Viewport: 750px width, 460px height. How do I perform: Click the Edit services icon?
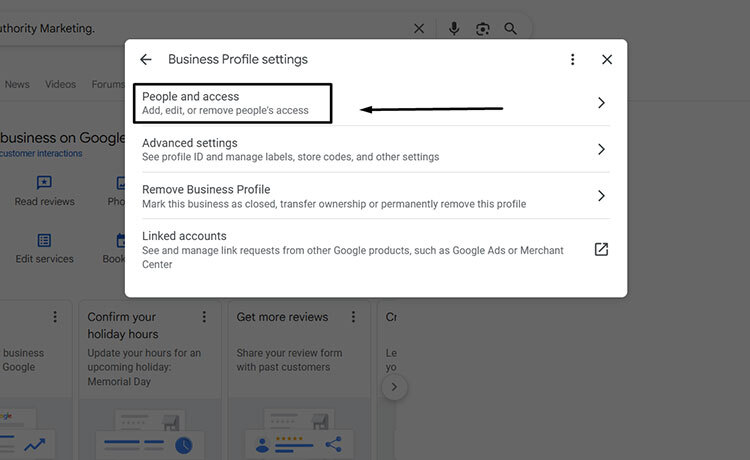coord(44,240)
